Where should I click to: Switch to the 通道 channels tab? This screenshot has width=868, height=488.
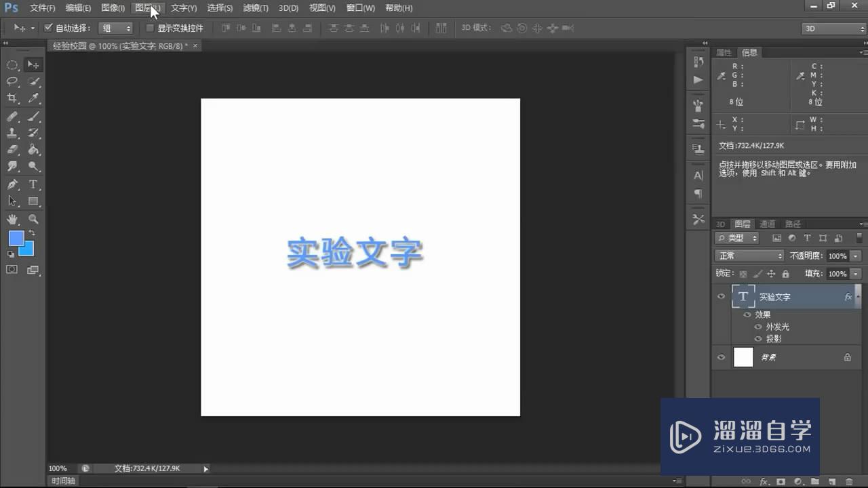pyautogui.click(x=767, y=224)
